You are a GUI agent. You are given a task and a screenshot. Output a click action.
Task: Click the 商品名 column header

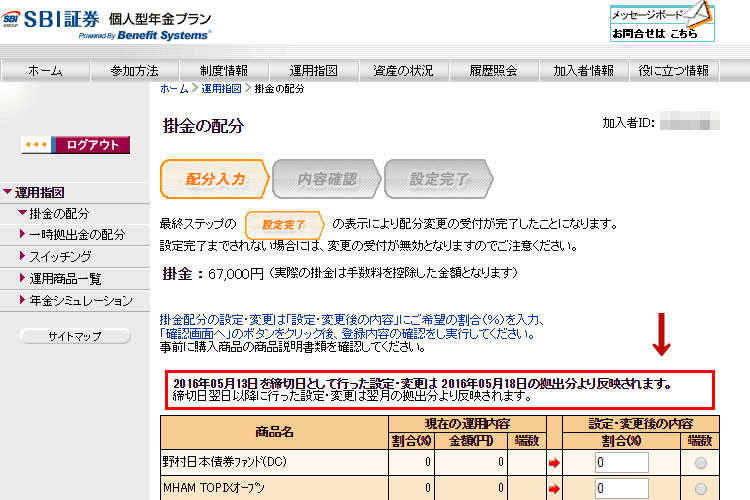tap(274, 432)
